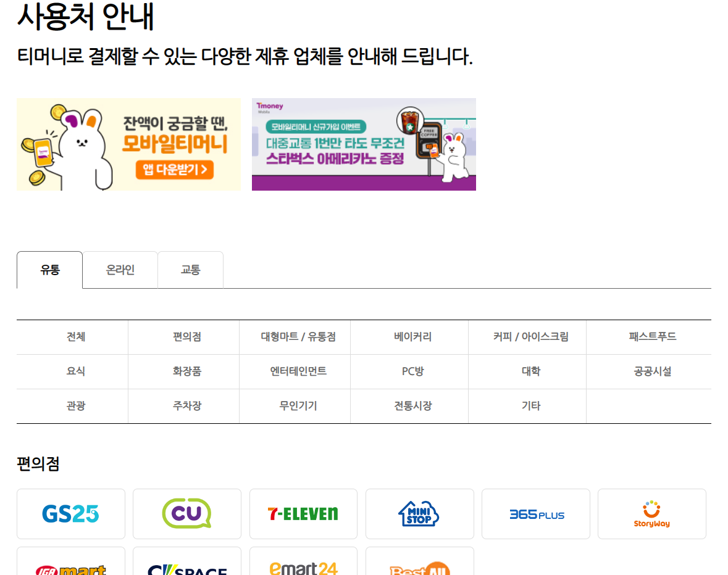Select the 7-ELEVEN logo card
728x575 pixels.
pyautogui.click(x=303, y=514)
